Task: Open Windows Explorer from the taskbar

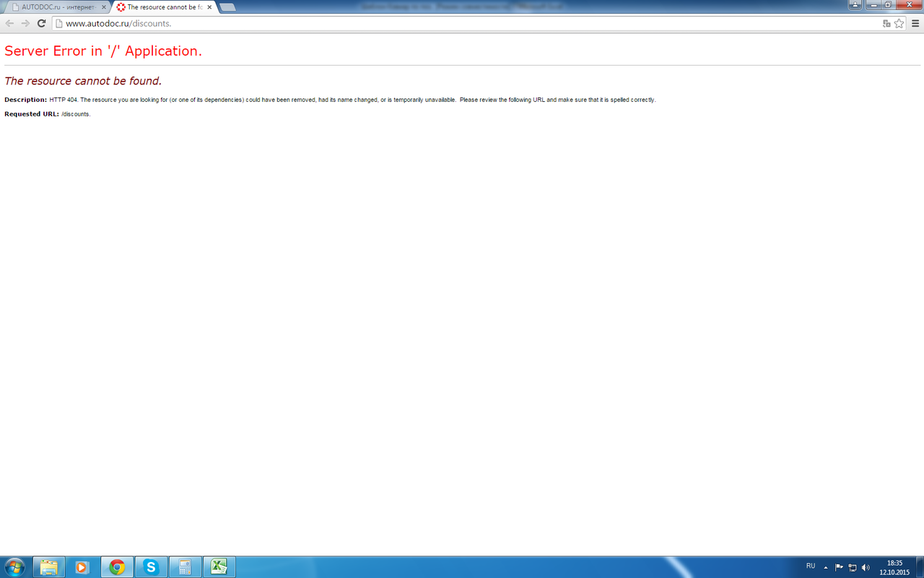Action: (x=48, y=566)
